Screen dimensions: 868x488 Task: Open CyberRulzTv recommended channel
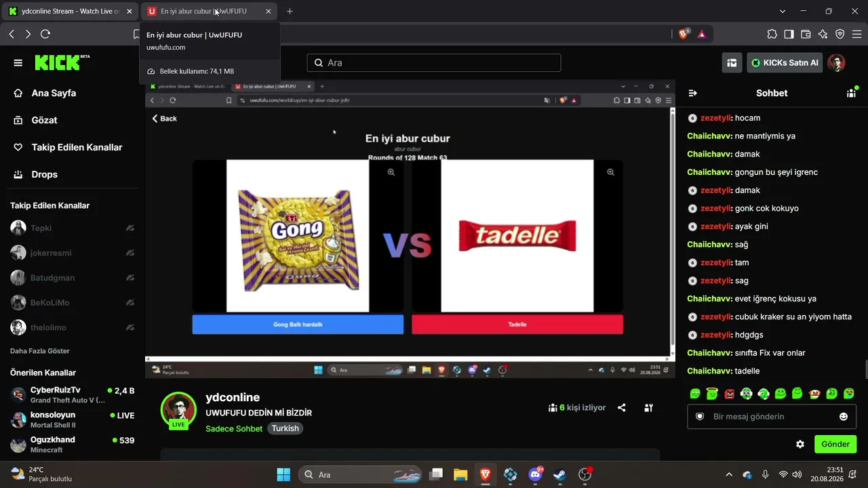point(72,394)
